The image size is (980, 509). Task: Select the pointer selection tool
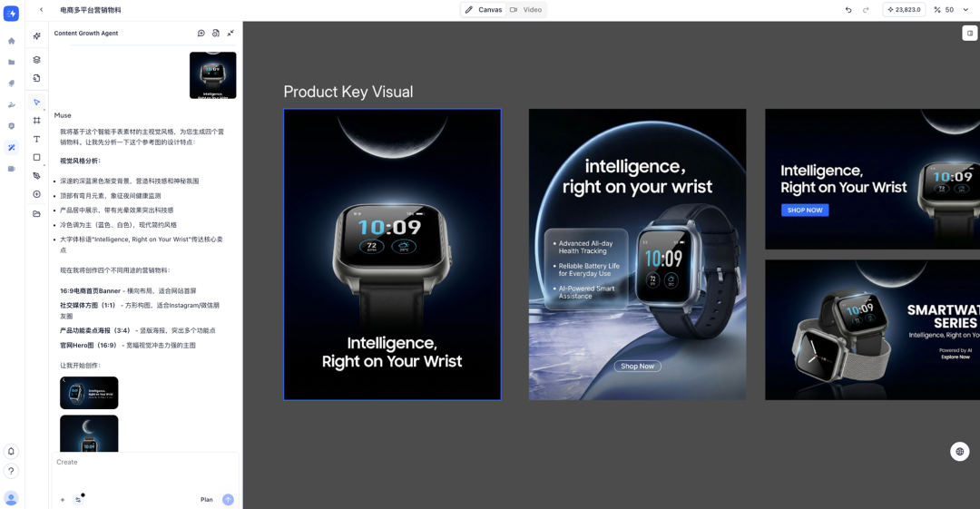[x=37, y=102]
